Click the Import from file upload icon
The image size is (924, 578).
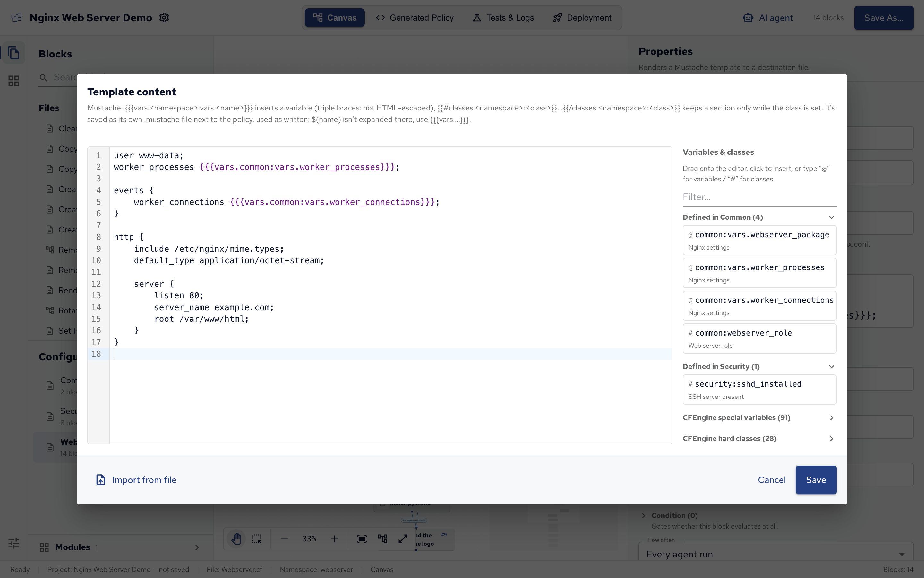(100, 480)
